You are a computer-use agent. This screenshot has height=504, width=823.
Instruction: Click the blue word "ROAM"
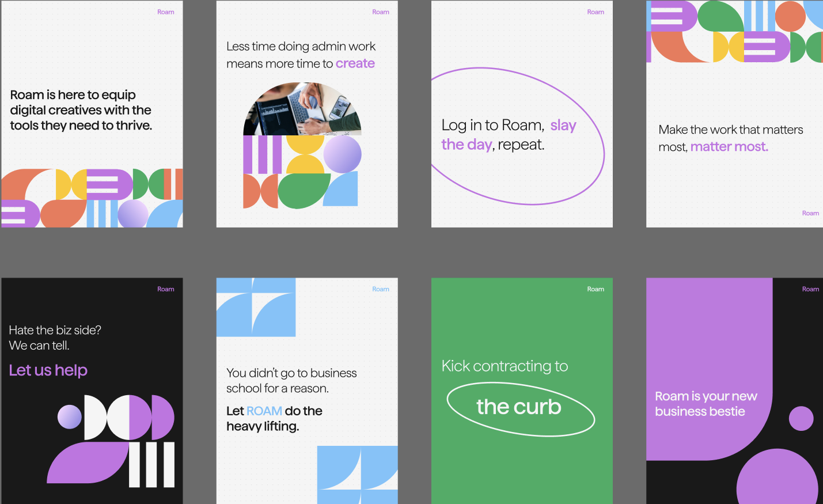pyautogui.click(x=264, y=411)
